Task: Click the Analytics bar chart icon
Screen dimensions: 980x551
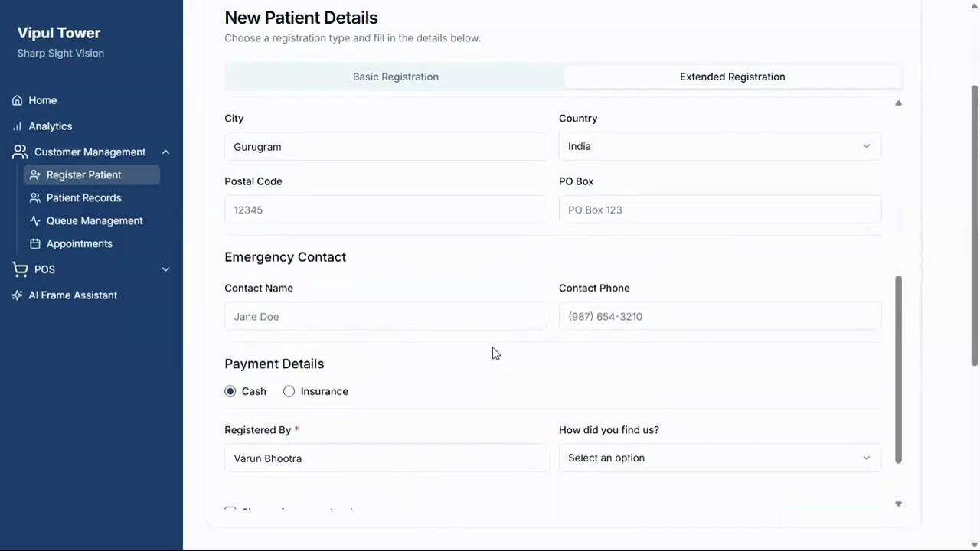Action: [x=17, y=126]
